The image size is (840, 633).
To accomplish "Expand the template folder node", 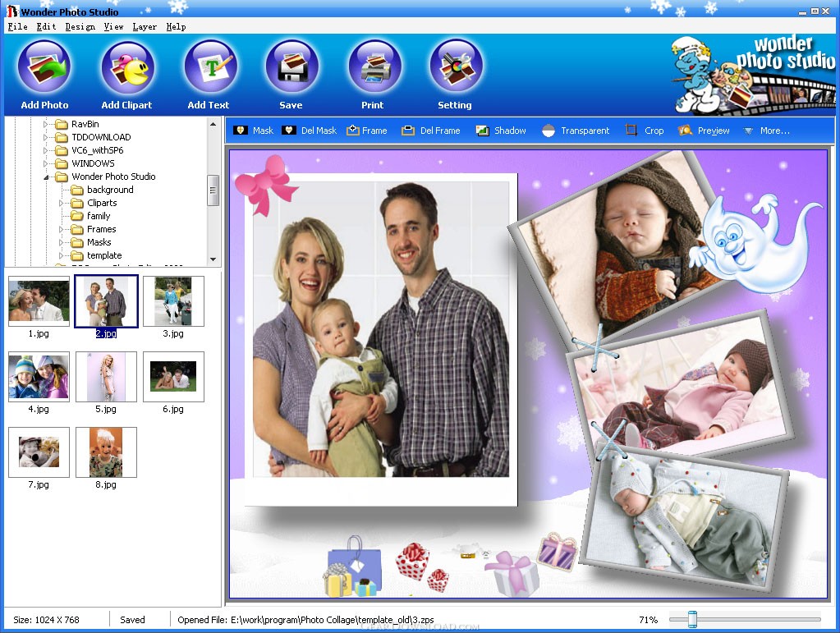I will click(61, 255).
